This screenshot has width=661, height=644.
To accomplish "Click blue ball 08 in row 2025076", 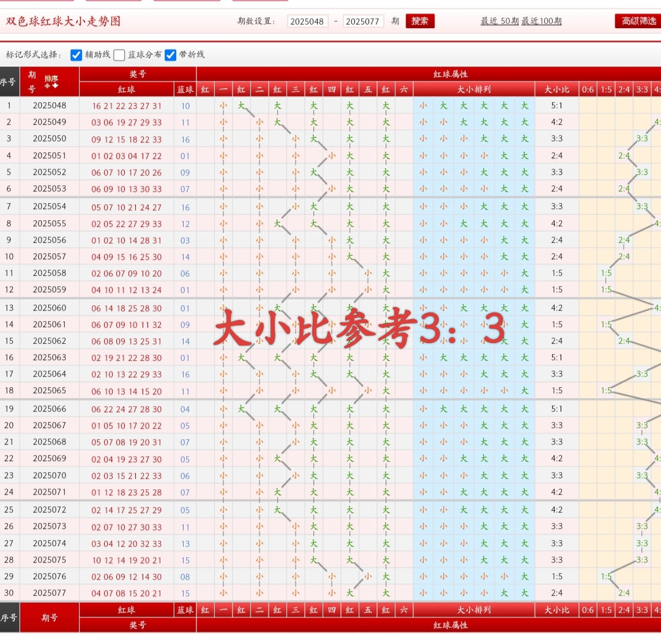I will [x=185, y=577].
